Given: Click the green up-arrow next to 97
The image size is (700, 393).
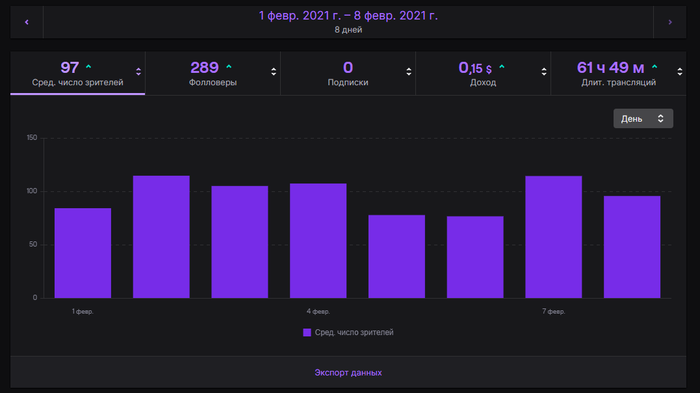Looking at the screenshot, I should click(x=88, y=67).
